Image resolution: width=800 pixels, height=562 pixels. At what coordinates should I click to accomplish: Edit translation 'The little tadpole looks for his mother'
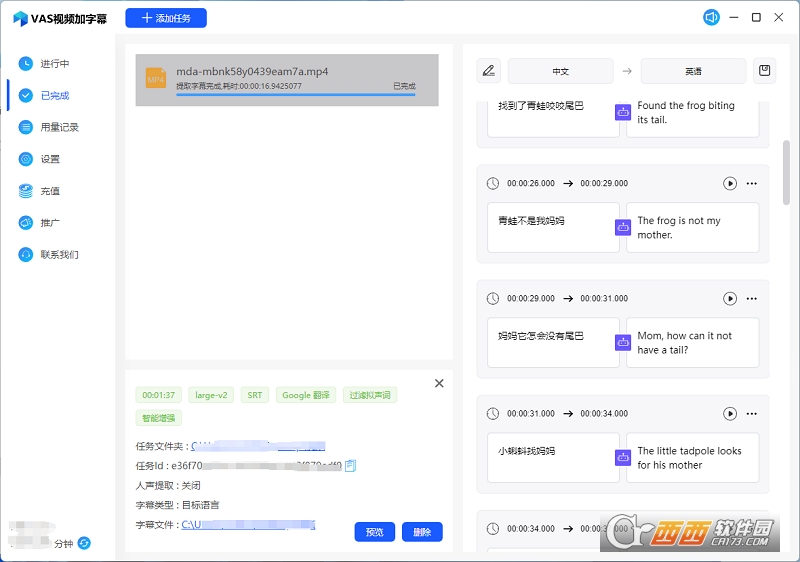pos(692,458)
